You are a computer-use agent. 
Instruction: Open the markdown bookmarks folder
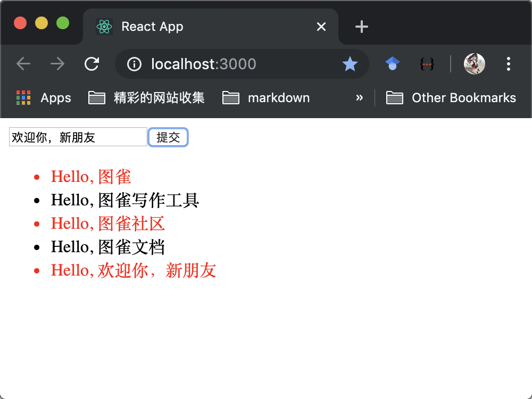tap(265, 98)
